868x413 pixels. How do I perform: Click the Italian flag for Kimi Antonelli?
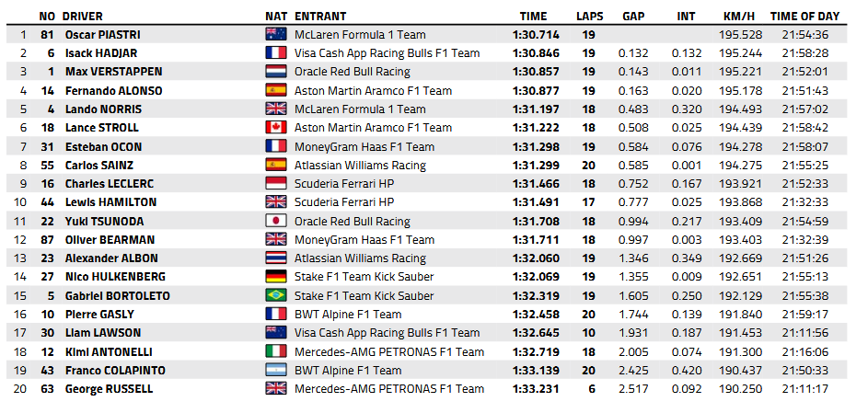[x=276, y=351]
